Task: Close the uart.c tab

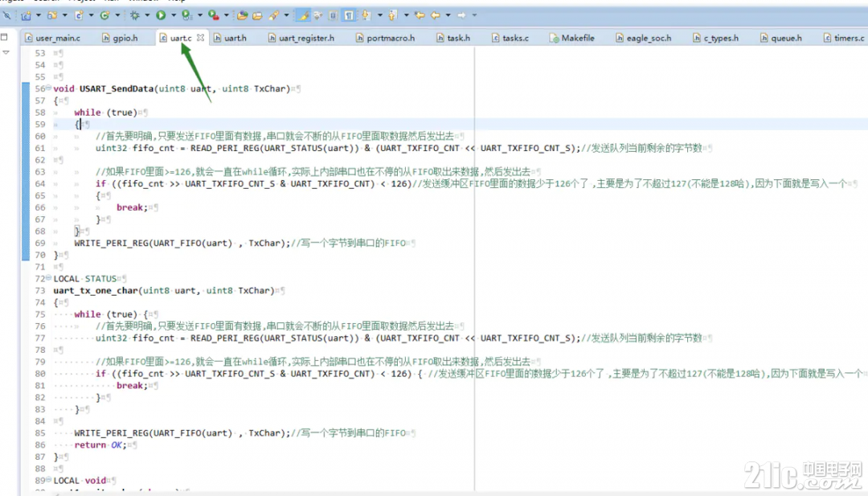Action: pyautogui.click(x=200, y=38)
